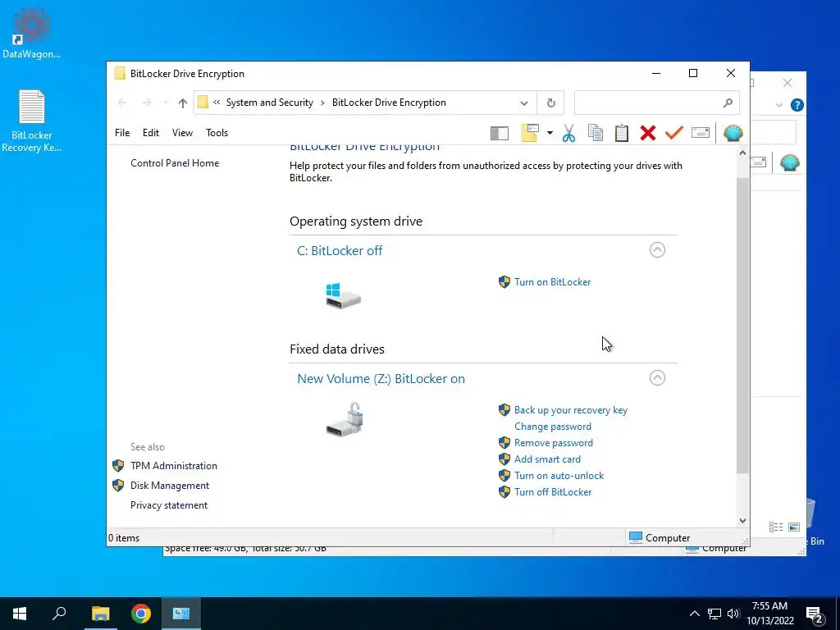Click the Rename toolbar icon
The width and height of the screenshot is (840, 630).
click(701, 132)
